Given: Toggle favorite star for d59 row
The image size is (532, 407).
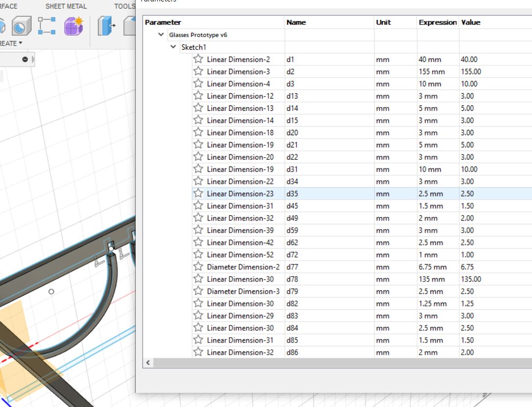Looking at the screenshot, I should pyautogui.click(x=198, y=230).
